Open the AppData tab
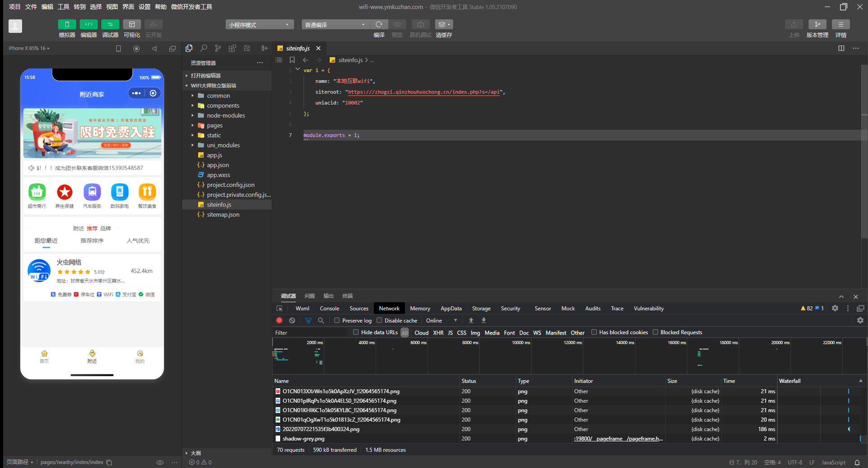 tap(451, 308)
